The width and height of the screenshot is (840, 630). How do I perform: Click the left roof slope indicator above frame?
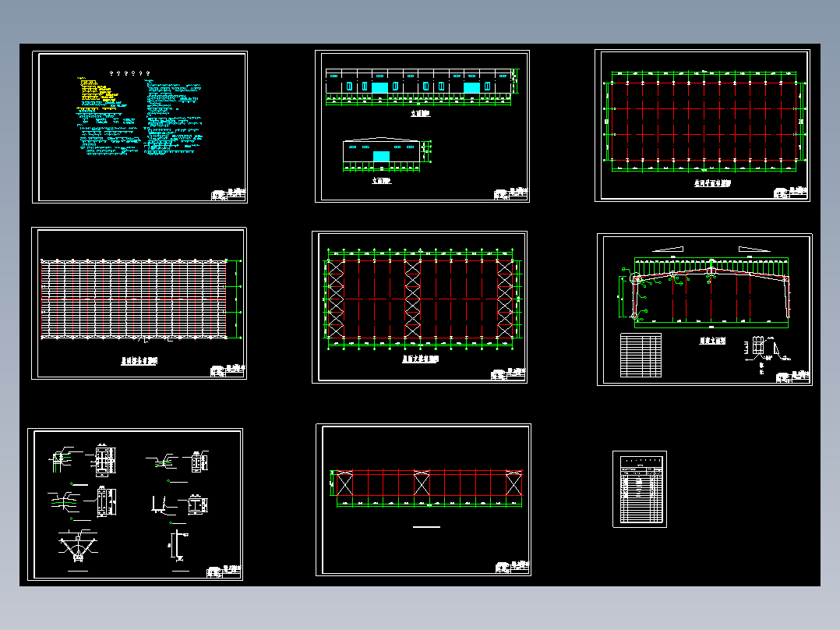668,249
